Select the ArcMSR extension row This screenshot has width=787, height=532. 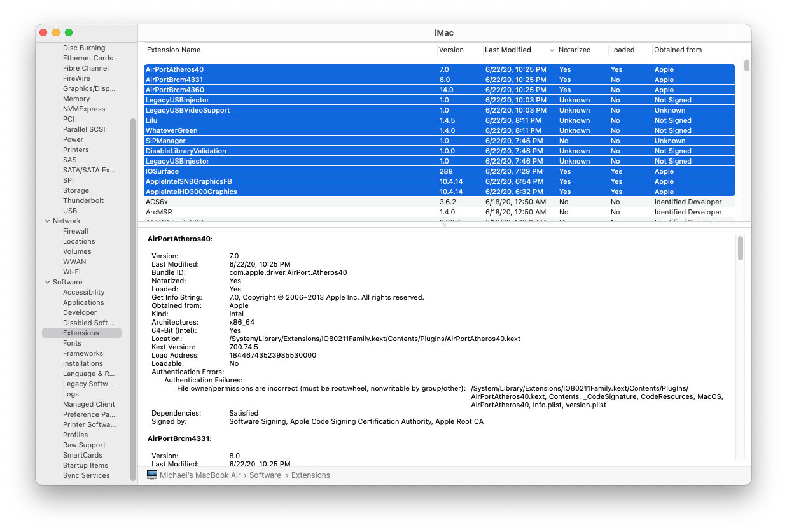(440, 212)
